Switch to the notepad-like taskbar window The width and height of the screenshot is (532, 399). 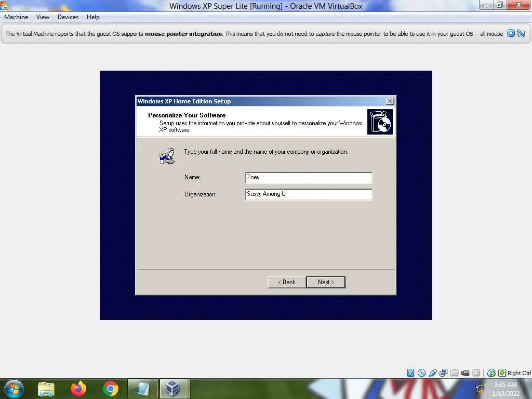(142, 389)
